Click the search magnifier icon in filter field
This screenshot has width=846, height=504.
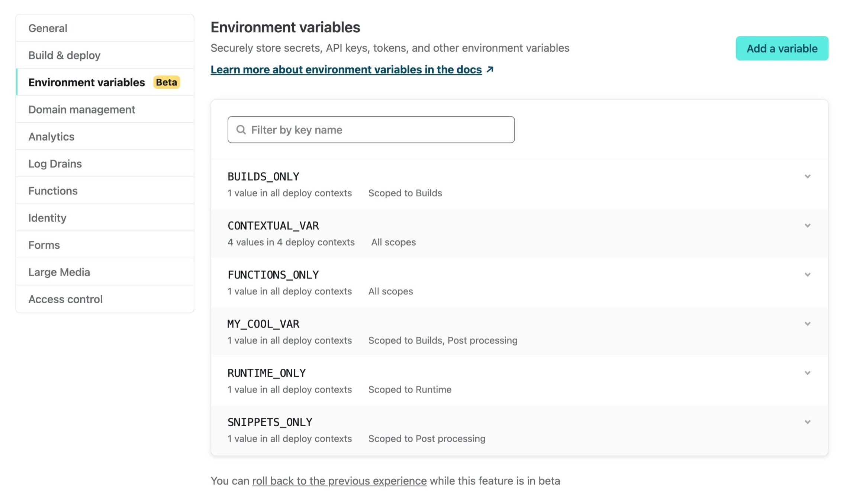point(241,130)
